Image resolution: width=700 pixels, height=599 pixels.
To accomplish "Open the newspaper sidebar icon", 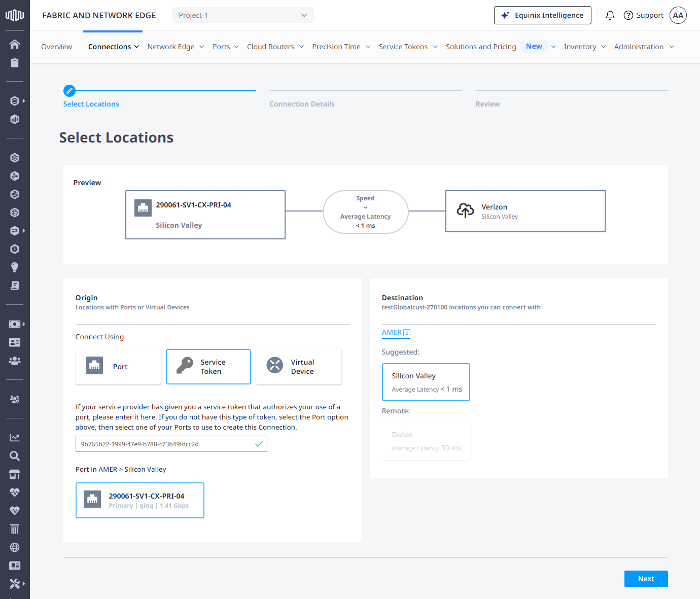I will coord(15,566).
